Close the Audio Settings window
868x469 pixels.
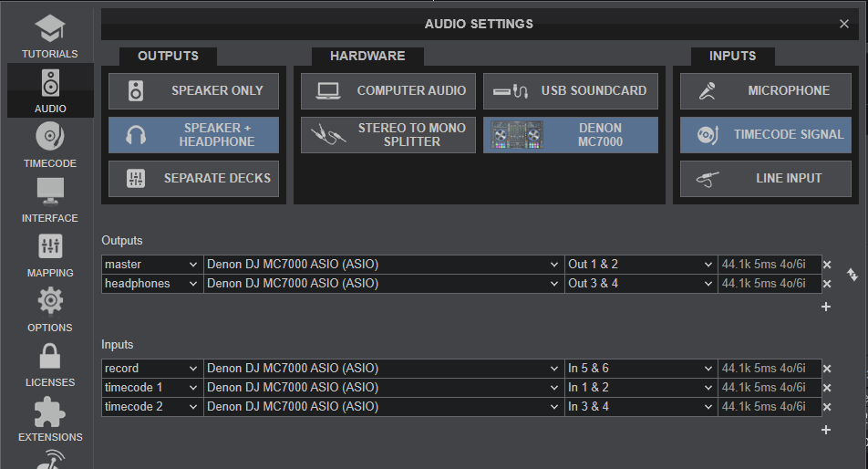click(843, 25)
